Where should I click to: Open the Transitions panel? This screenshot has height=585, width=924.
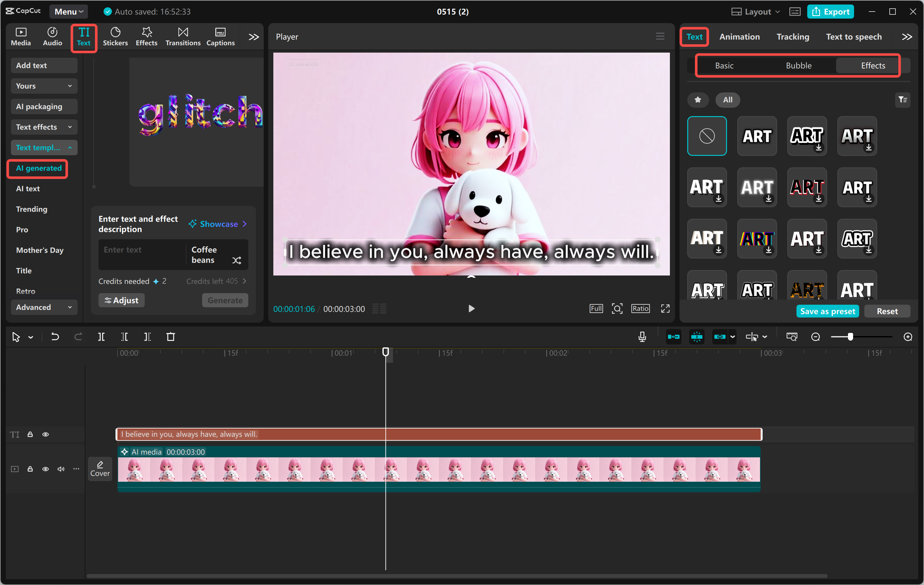tap(183, 36)
